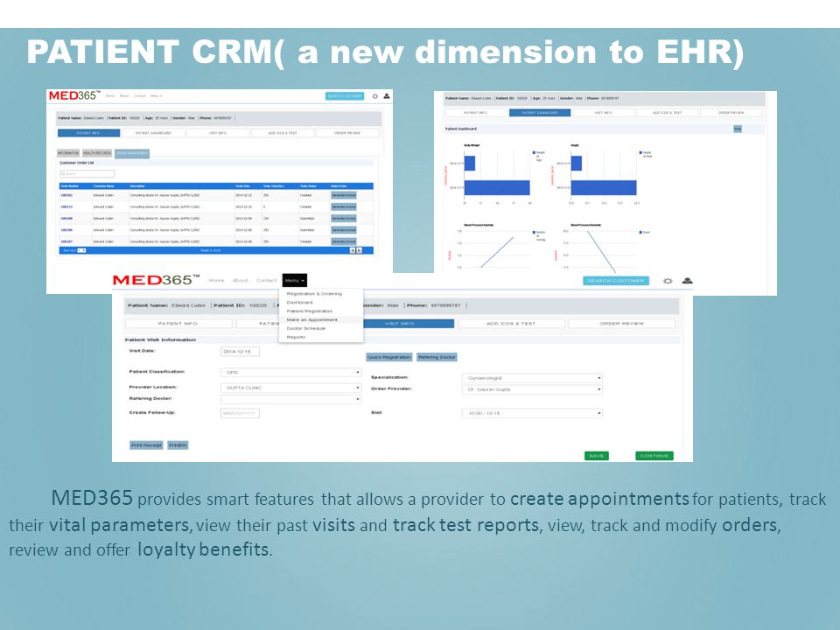The image size is (840, 630).
Task: Click the larger bar in the Body Weight chart
Action: (x=497, y=187)
